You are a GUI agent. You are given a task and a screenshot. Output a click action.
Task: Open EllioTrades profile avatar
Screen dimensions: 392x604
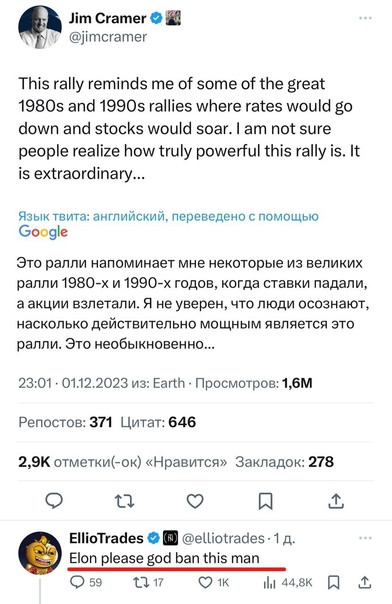[40, 553]
